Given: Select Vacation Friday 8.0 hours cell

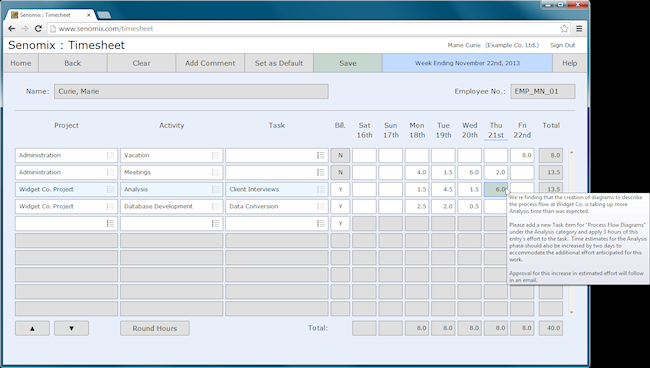Looking at the screenshot, I should pyautogui.click(x=522, y=155).
